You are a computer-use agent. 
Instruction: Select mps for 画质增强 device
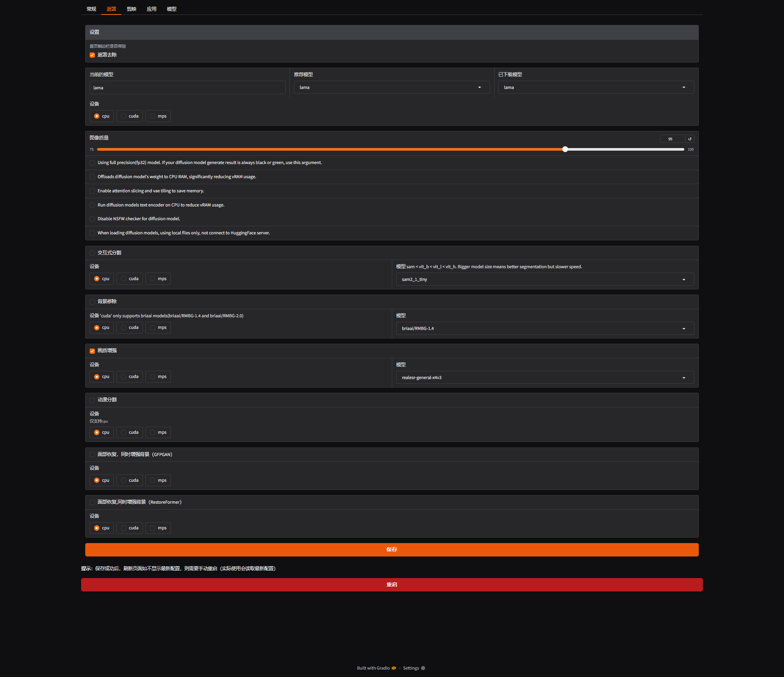pyautogui.click(x=158, y=377)
